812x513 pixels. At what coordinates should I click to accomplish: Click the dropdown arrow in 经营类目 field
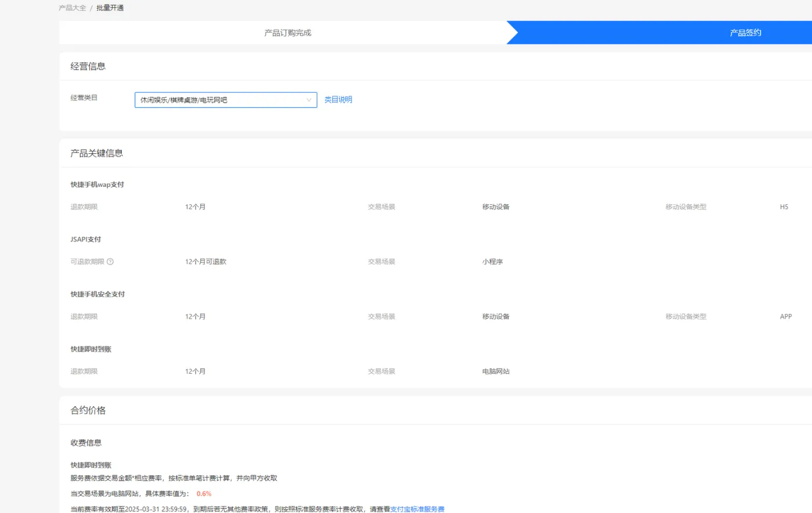(x=309, y=100)
